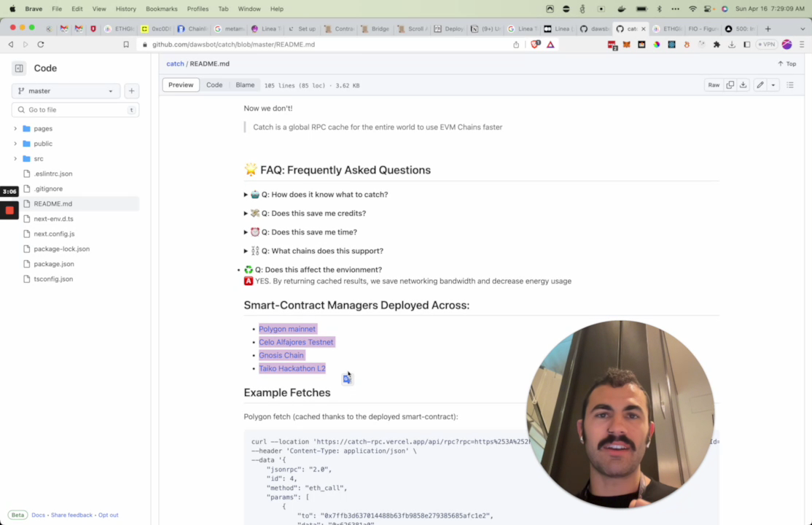This screenshot has width=812, height=525.
Task: Expand the public folder chevron
Action: click(x=15, y=144)
